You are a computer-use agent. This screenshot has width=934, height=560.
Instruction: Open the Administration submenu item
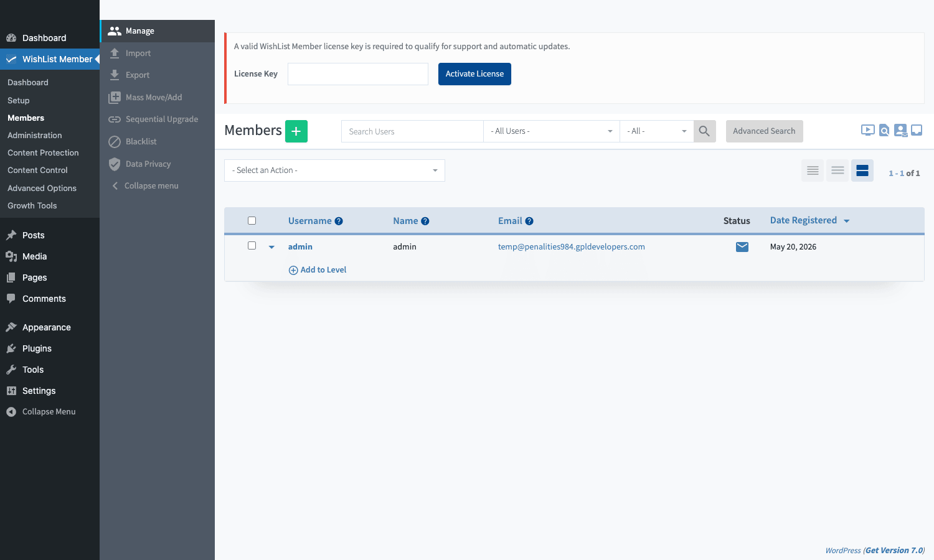[x=35, y=135]
